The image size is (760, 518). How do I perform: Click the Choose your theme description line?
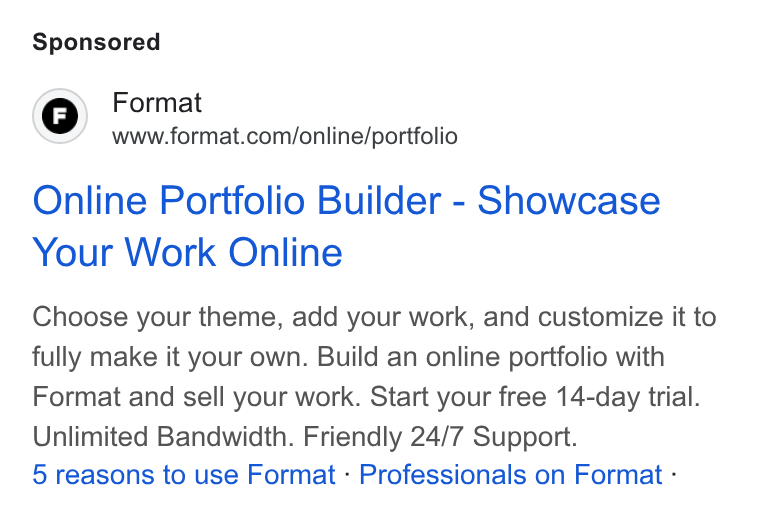point(374,317)
